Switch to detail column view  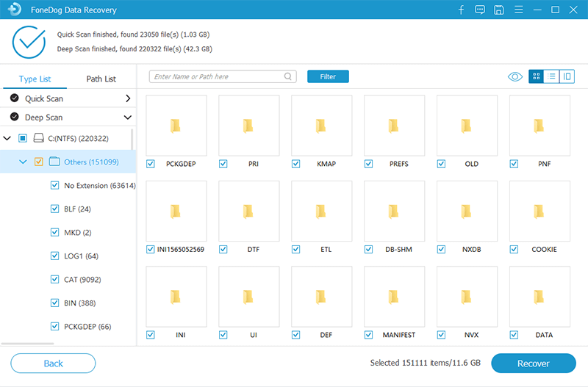tap(567, 76)
